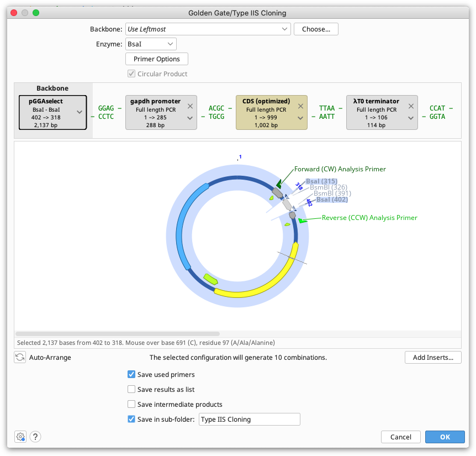Open help with the question mark icon

(35, 437)
